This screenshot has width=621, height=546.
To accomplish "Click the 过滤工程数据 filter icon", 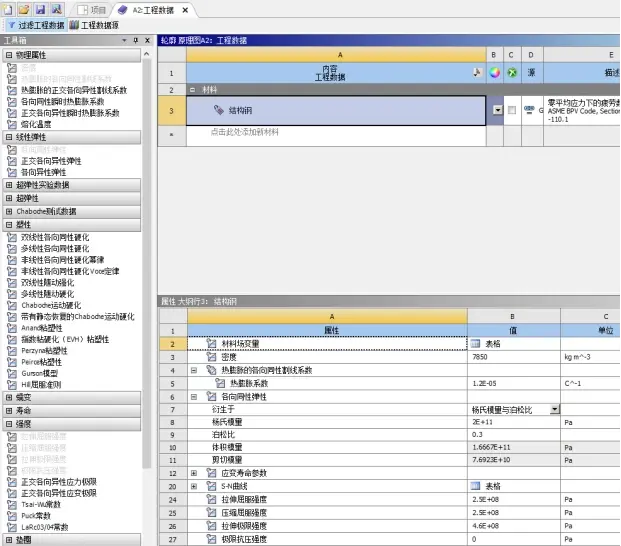I will 11,25.
